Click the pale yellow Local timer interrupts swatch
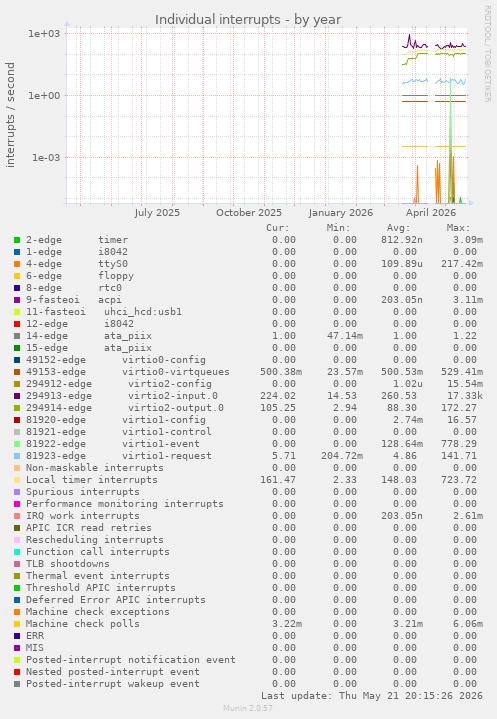Screen dimensions: 497x719 pyautogui.click(x=17, y=480)
